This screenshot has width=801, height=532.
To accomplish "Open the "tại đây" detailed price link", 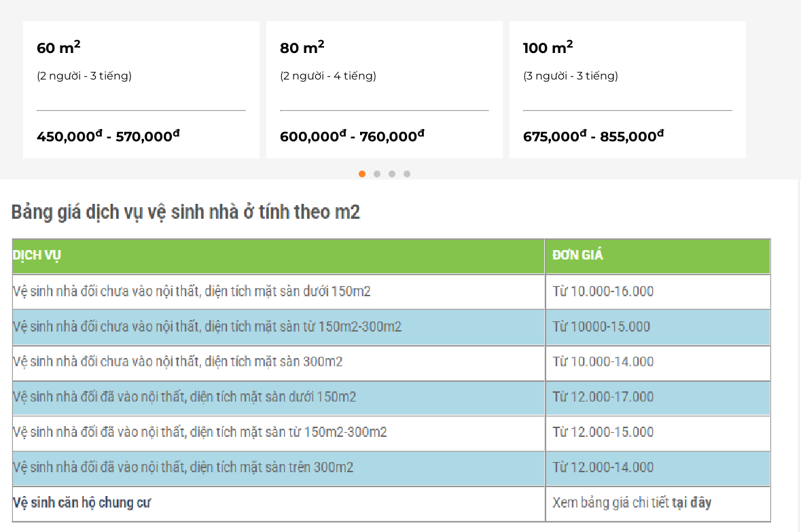I will coord(692,503).
